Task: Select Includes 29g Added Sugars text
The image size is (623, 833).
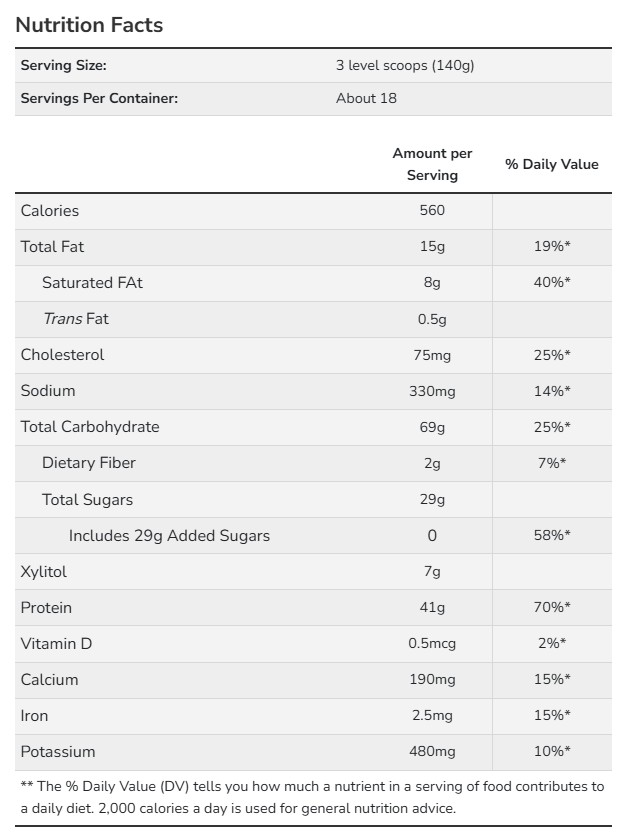Action: [x=169, y=536]
